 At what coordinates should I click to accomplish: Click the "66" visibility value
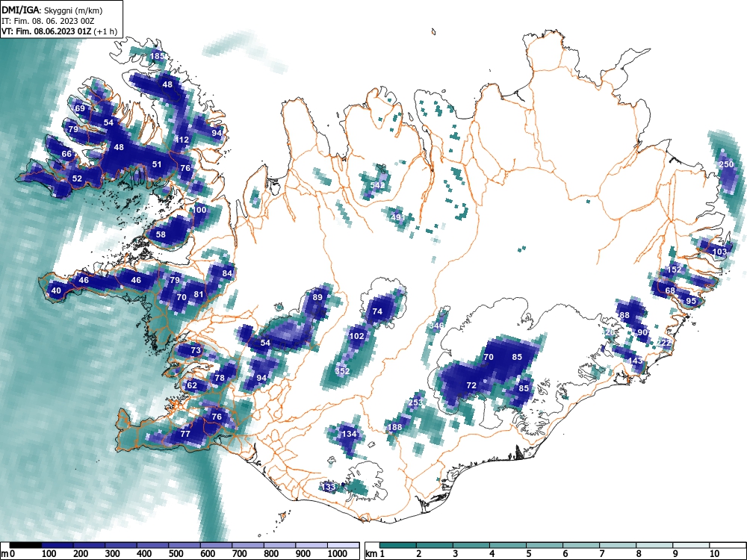66,154
